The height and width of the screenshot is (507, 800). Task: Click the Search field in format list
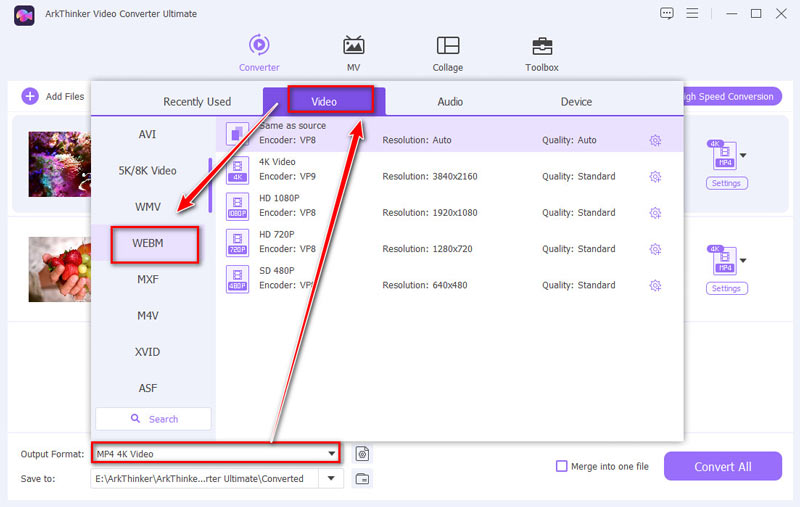click(x=153, y=418)
